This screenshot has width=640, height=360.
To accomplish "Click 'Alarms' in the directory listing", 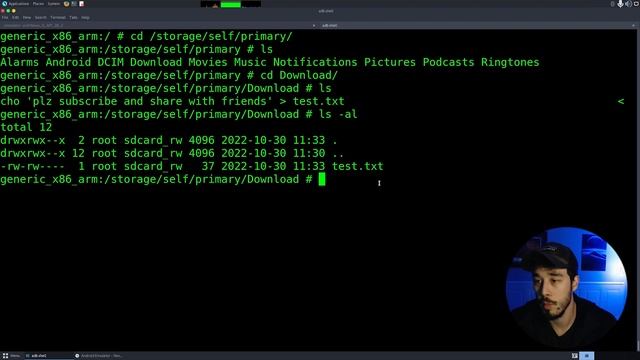I will tap(20, 62).
